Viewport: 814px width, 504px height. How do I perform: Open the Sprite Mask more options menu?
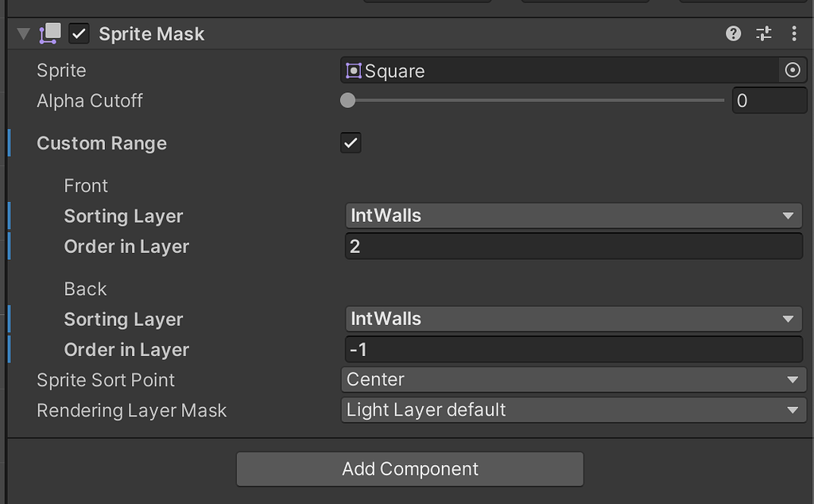(793, 33)
